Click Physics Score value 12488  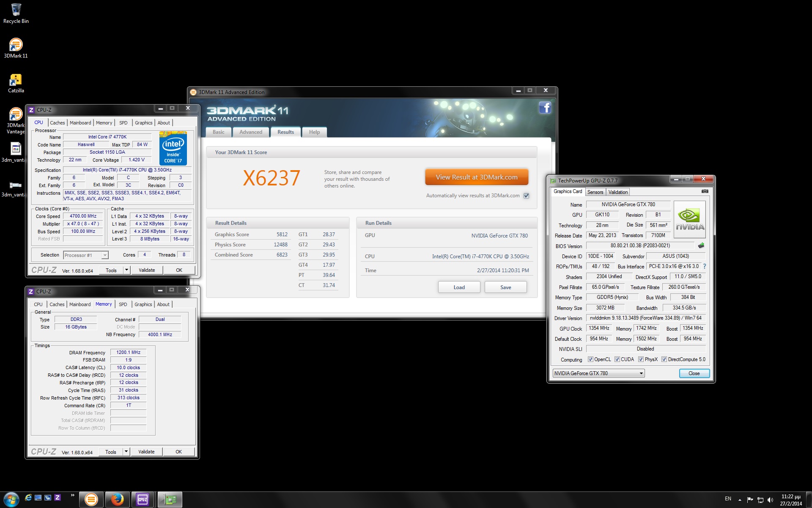coord(280,245)
